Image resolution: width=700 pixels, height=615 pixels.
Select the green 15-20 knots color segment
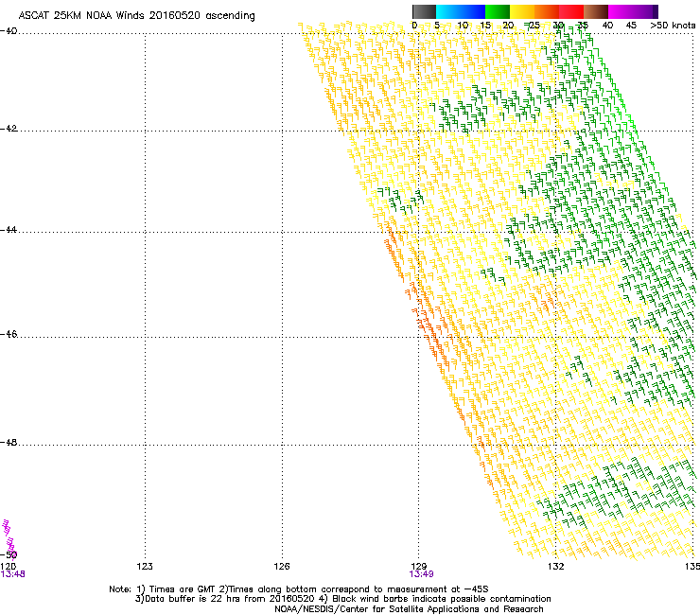pyautogui.click(x=498, y=11)
